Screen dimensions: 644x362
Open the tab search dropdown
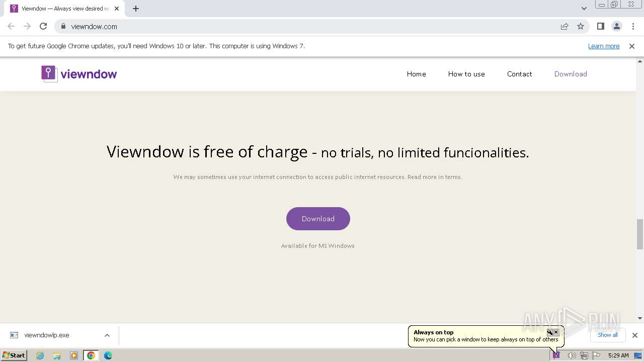(584, 9)
